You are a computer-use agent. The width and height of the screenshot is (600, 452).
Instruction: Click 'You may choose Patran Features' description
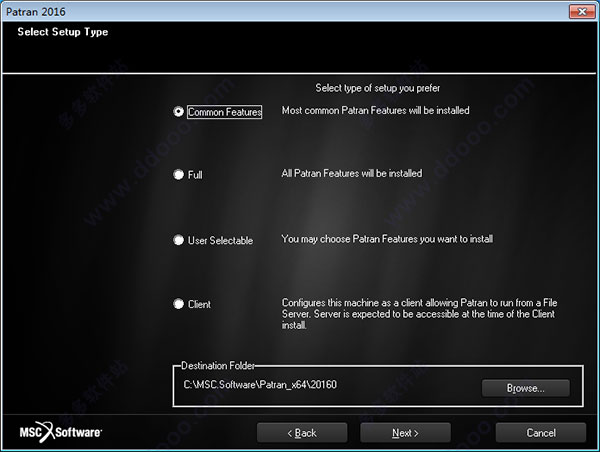coord(387,239)
